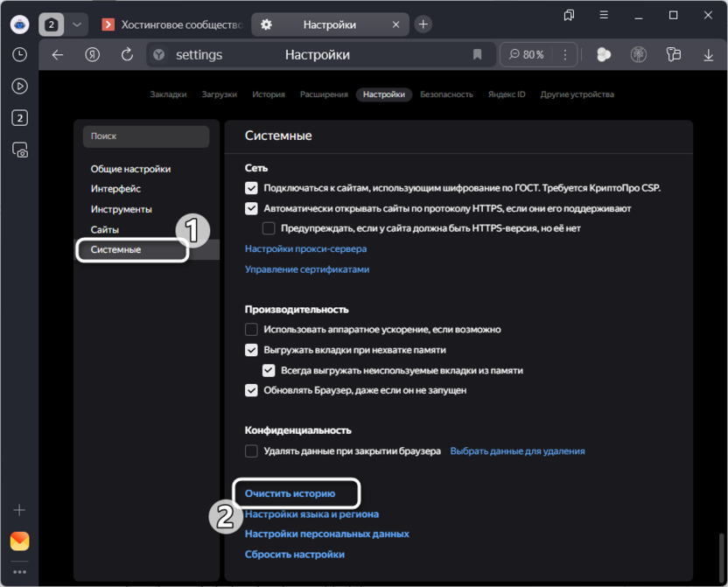728x587 pixels.
Task: Open sidebar tab counter panel
Action: pyautogui.click(x=19, y=118)
